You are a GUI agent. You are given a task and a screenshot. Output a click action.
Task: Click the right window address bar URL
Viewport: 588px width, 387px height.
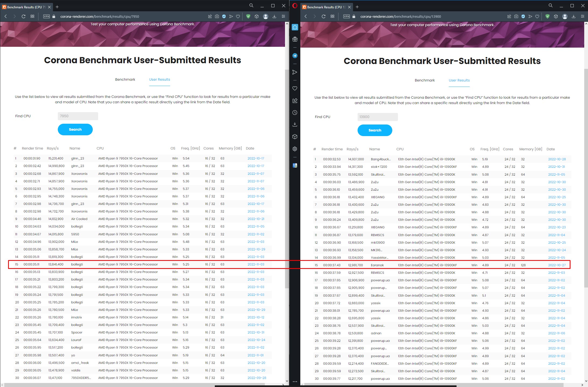coord(401,17)
